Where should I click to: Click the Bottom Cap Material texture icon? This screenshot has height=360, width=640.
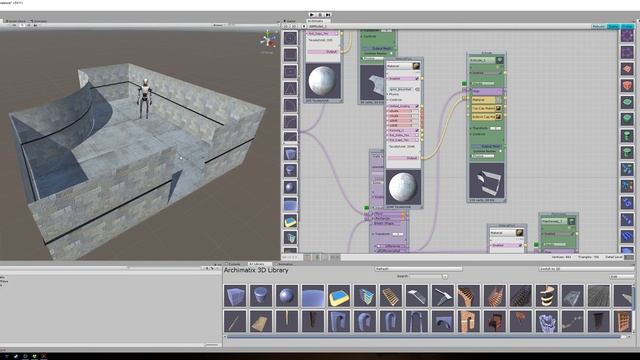pyautogui.click(x=498, y=117)
